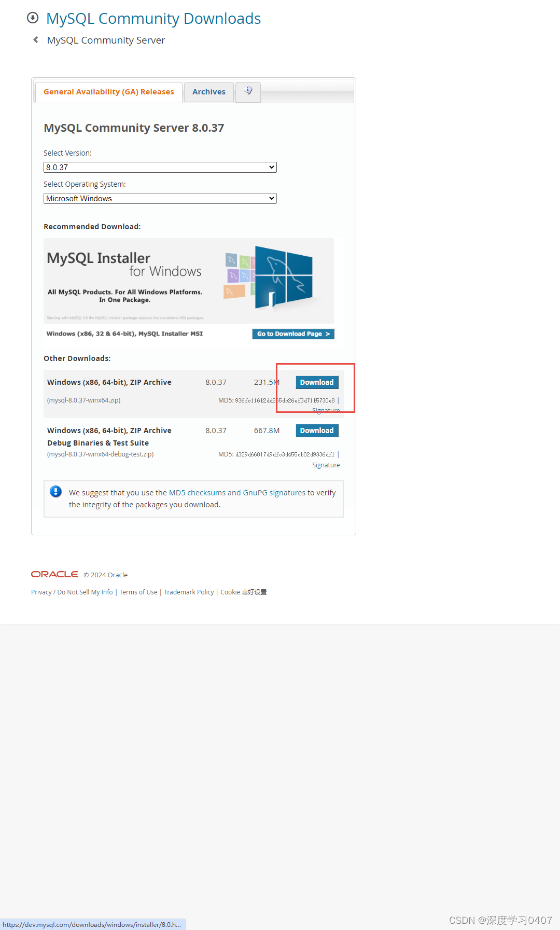
Task: Download the 231.5M ZIP Archive
Action: (x=317, y=382)
